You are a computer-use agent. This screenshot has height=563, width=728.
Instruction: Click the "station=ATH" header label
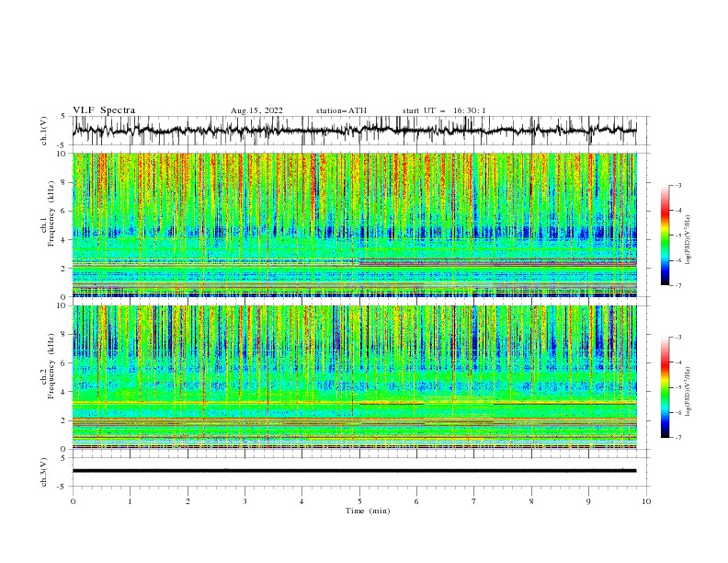341,110
